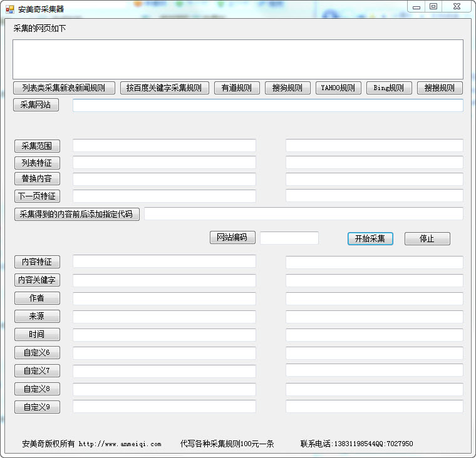Click the app icon in title bar

click(x=10, y=9)
